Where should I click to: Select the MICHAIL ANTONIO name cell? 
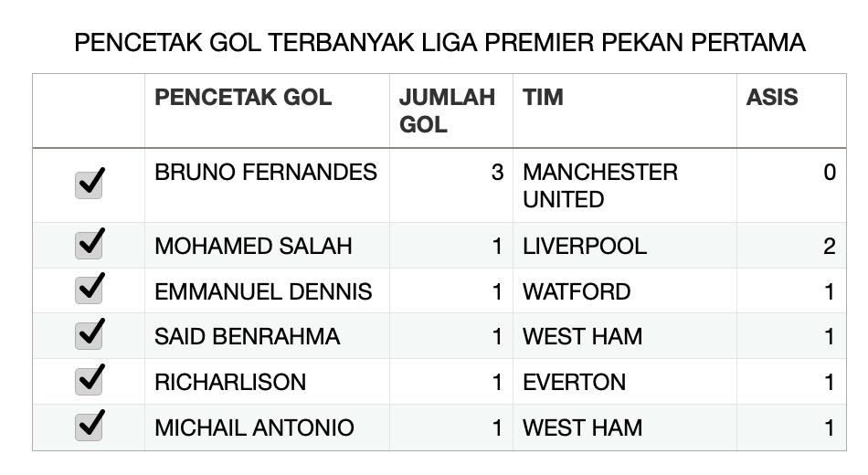tap(254, 427)
